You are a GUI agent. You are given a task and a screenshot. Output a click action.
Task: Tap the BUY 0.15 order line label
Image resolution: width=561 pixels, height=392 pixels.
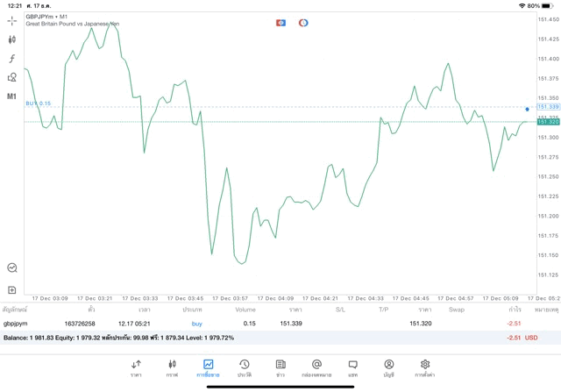[x=38, y=103]
